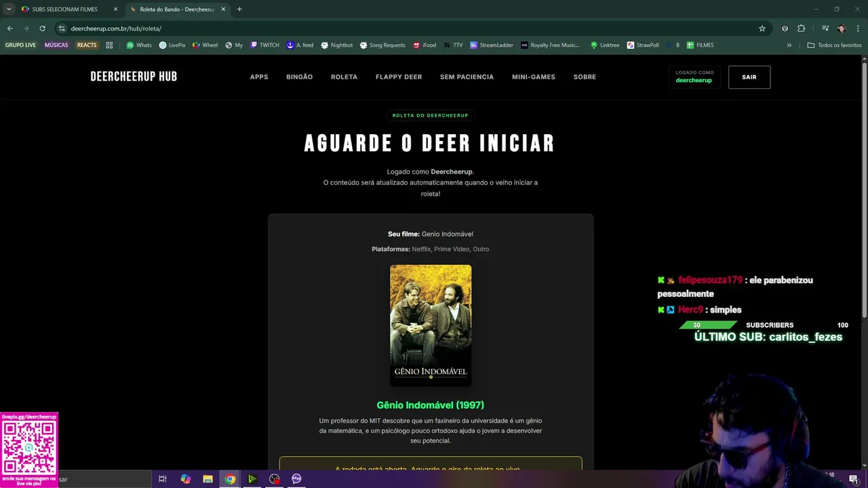The image size is (868, 488).
Task: Go back with the browser back arrow
Action: pos(9,28)
